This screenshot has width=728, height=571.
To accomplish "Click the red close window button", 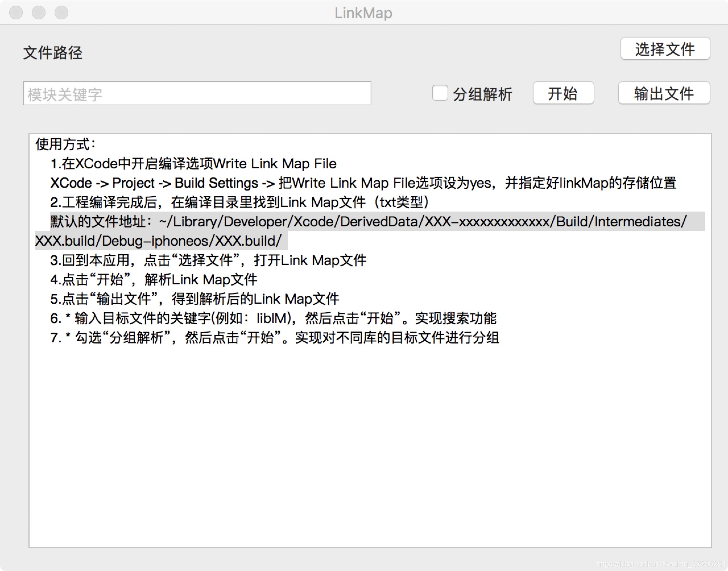I will (16, 13).
